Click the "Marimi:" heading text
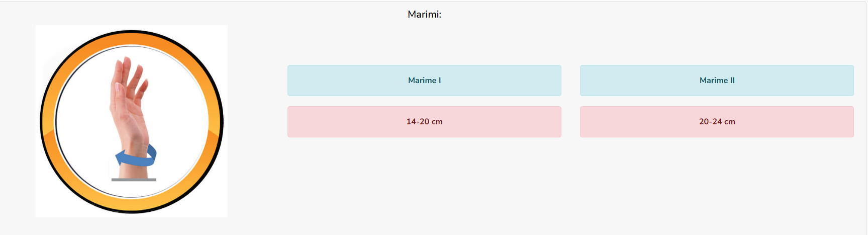The image size is (868, 235). pyautogui.click(x=424, y=15)
